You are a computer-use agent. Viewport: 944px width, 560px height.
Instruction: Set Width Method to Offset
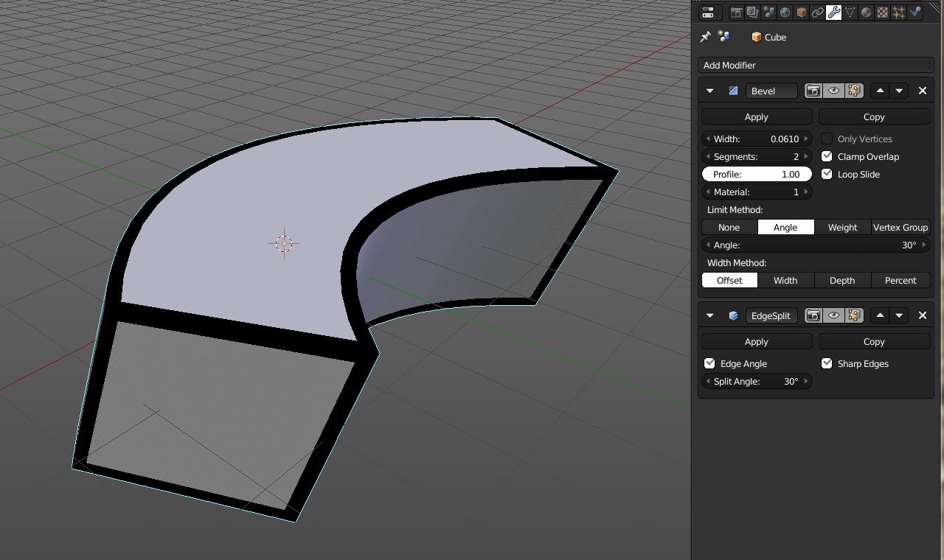[729, 280]
